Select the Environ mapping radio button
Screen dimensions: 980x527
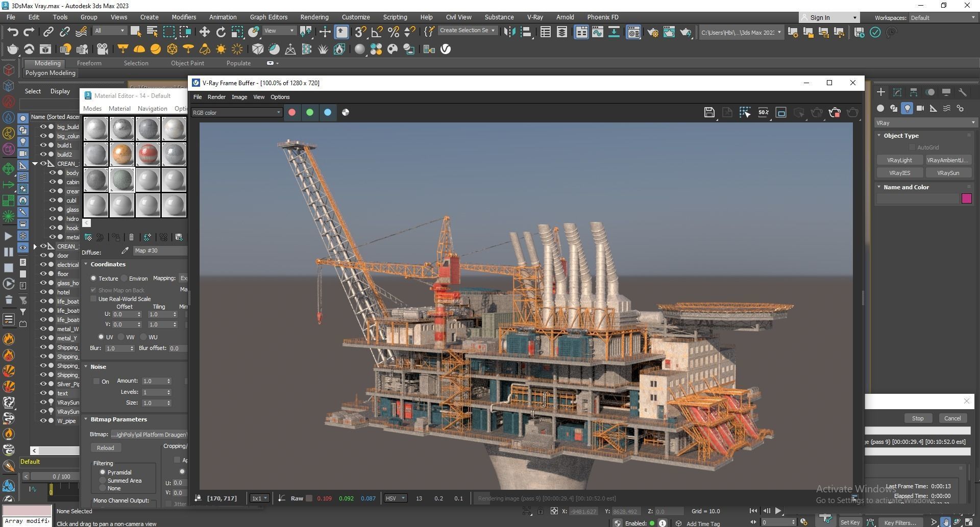click(124, 279)
